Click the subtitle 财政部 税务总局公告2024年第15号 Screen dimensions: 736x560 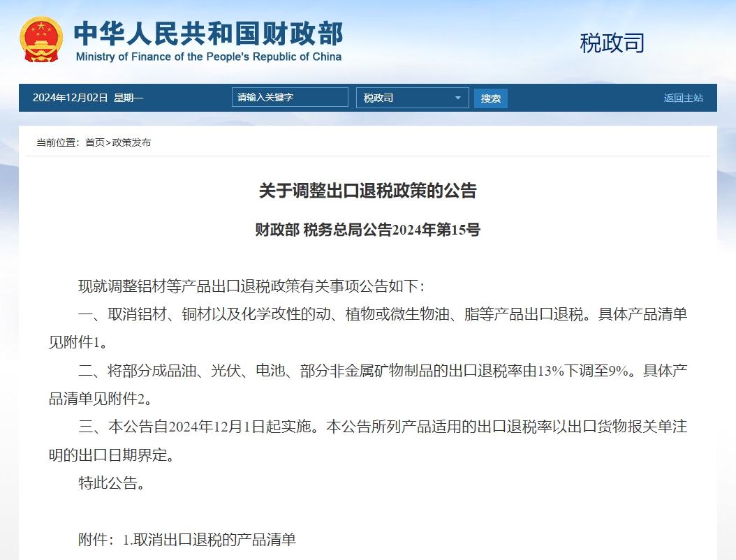[367, 230]
